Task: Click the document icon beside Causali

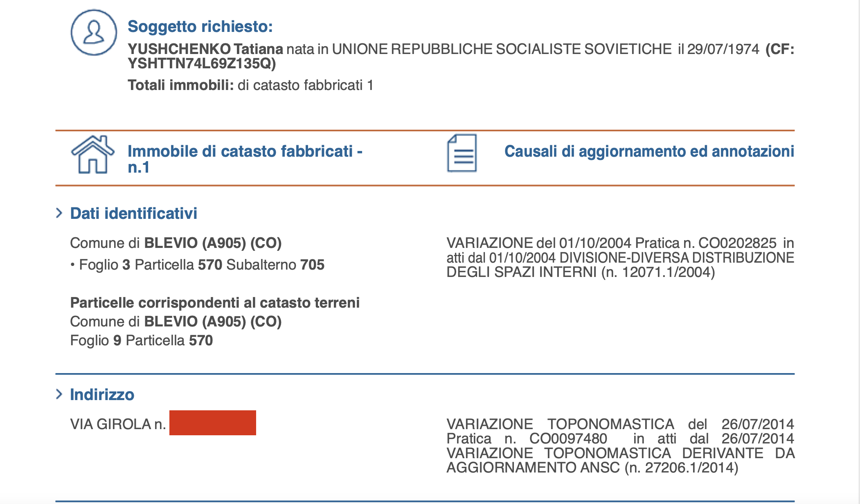Action: (462, 153)
